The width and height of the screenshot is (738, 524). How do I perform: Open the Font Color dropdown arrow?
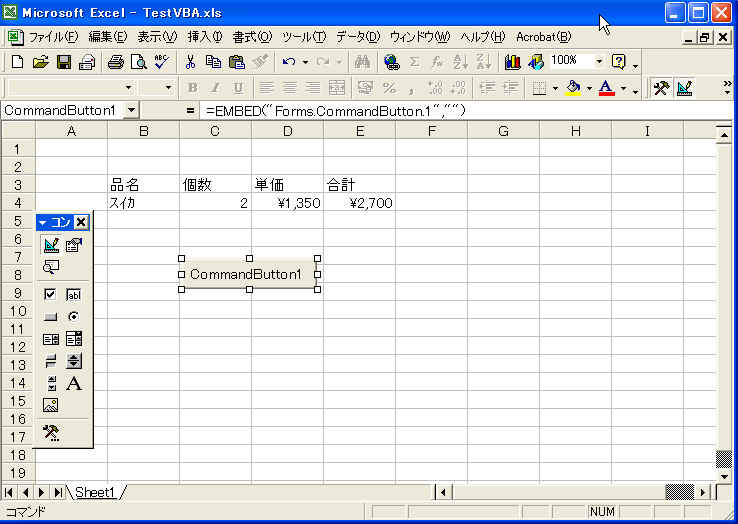pyautogui.click(x=623, y=88)
